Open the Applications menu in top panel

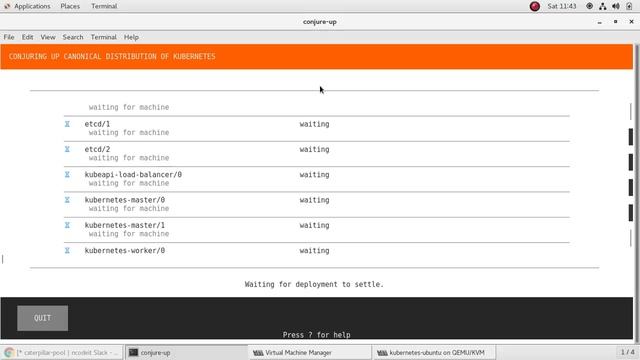pos(32,6)
